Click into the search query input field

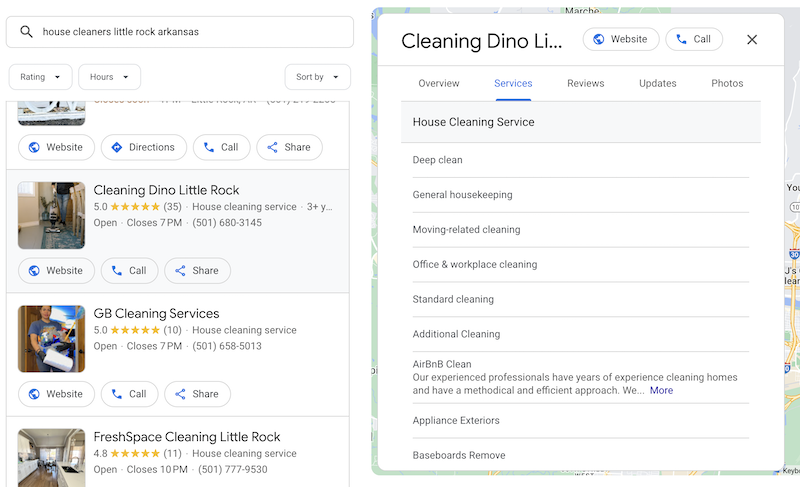click(x=190, y=32)
